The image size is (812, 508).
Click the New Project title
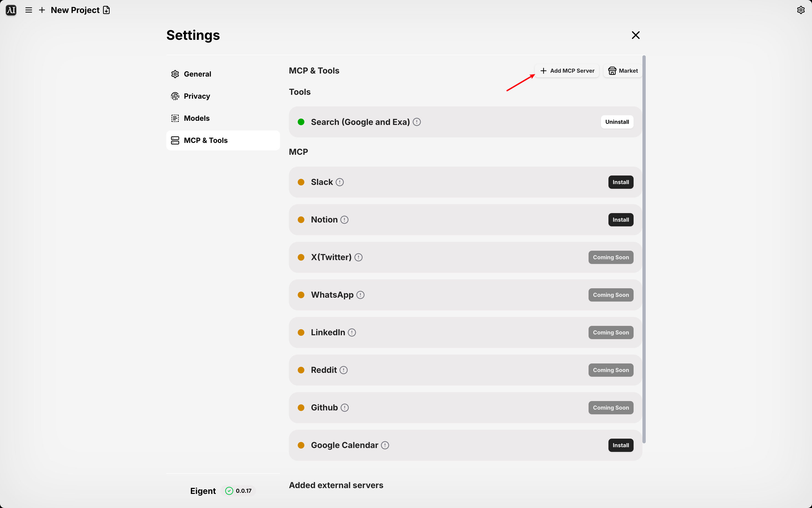click(x=75, y=10)
